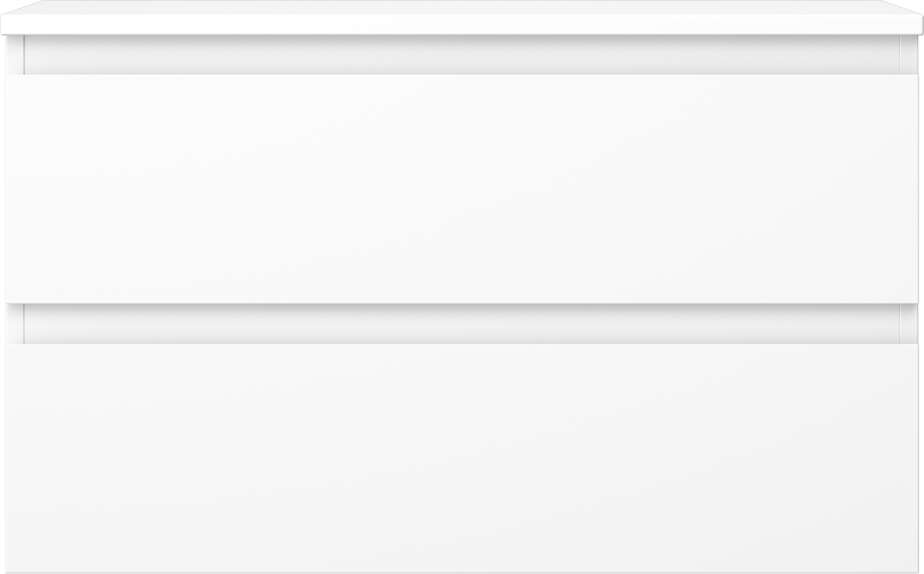
Task: Click the top edge of the upper drawer
Action: coord(462,76)
